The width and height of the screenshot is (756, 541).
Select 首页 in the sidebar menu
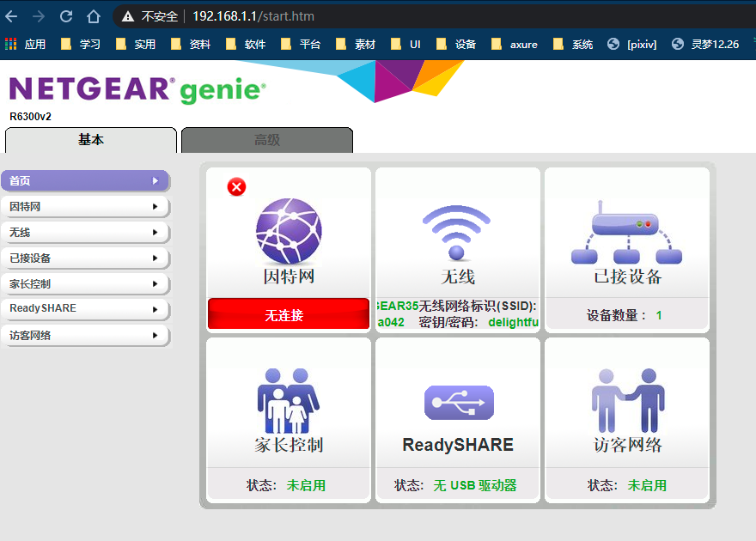[85, 180]
